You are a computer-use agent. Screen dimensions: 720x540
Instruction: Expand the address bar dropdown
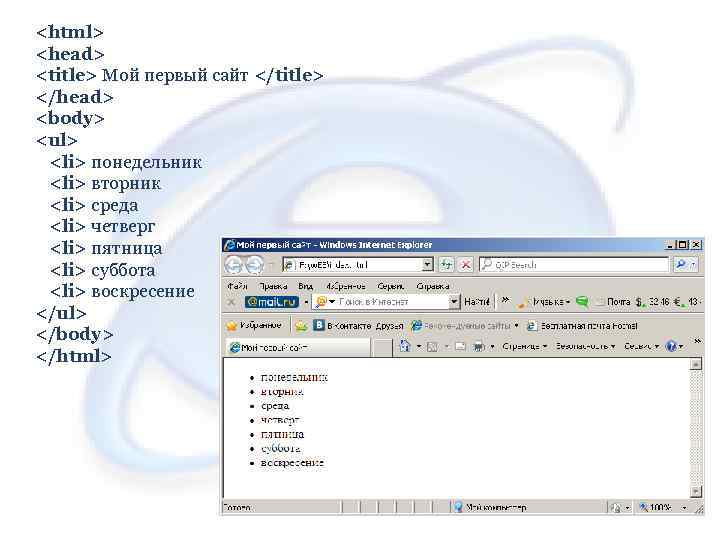point(428,264)
